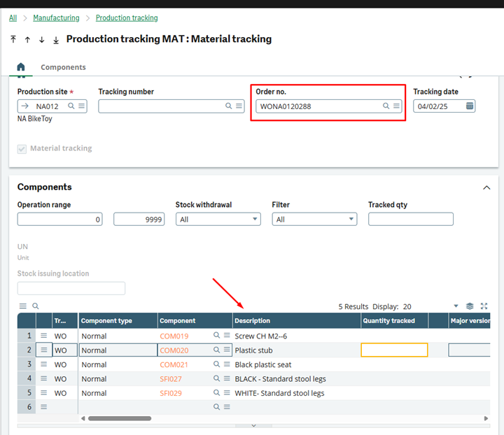Click the All breadcrumb link
504x435 pixels.
coord(13,17)
